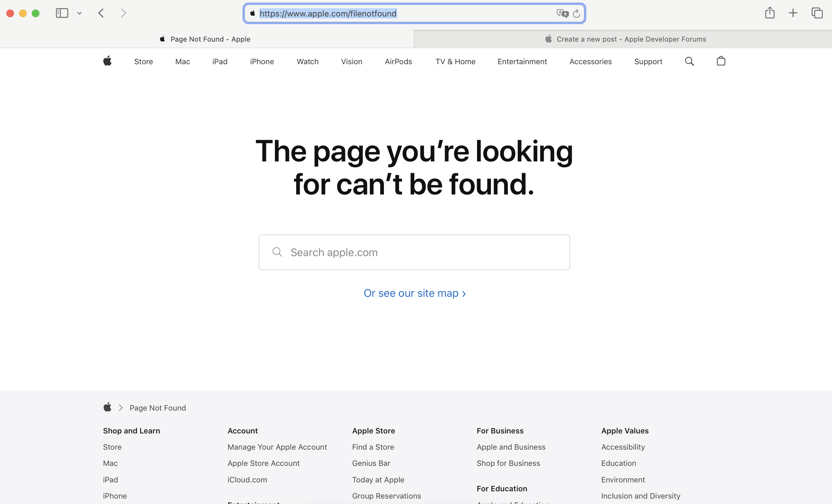The width and height of the screenshot is (832, 504).
Task: Click the Search apple.com input field
Action: 414,252
